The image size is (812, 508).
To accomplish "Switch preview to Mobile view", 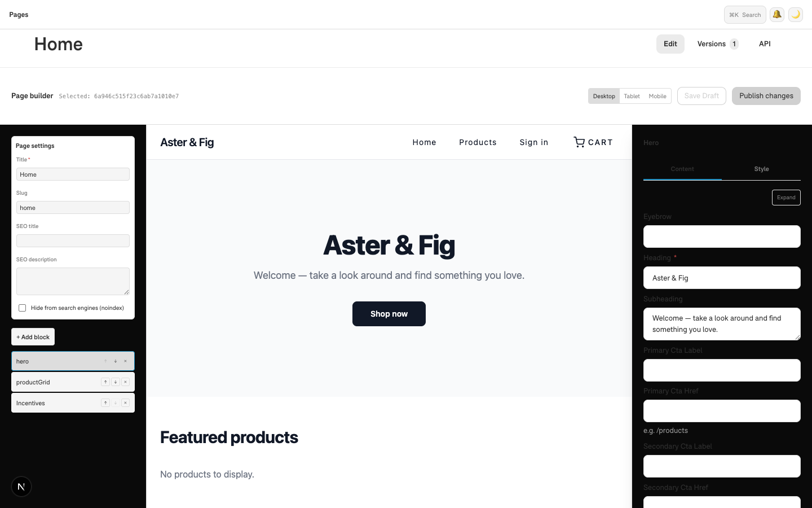I will pyautogui.click(x=657, y=96).
